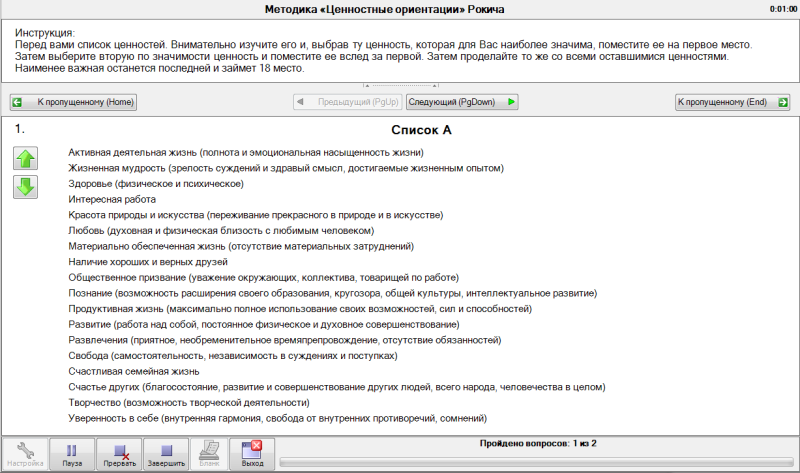This screenshot has width=800, height=473.
Task: Jump to К пропущенному (Home)
Action: pyautogui.click(x=72, y=102)
